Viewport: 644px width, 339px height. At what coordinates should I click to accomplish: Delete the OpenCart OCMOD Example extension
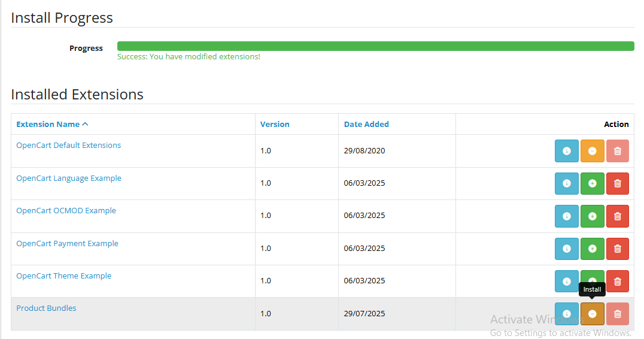[x=617, y=216]
